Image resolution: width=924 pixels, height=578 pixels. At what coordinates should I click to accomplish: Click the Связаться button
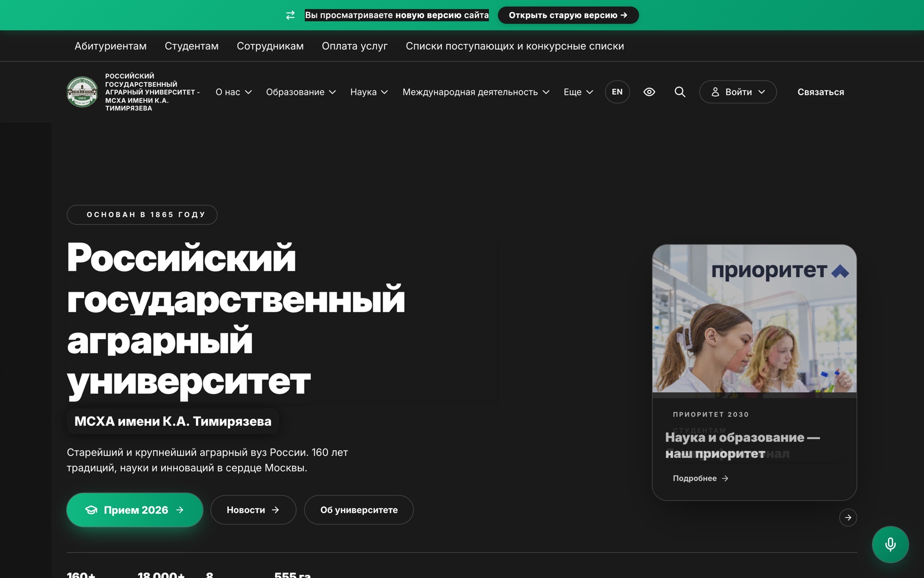820,92
